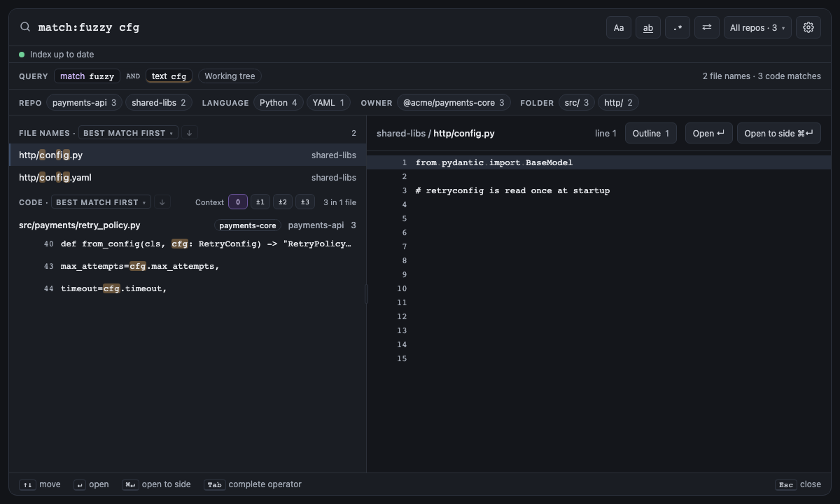The image size is (840, 504).
Task: Click '2 file names · 3 code matches' summary
Action: pos(762,76)
